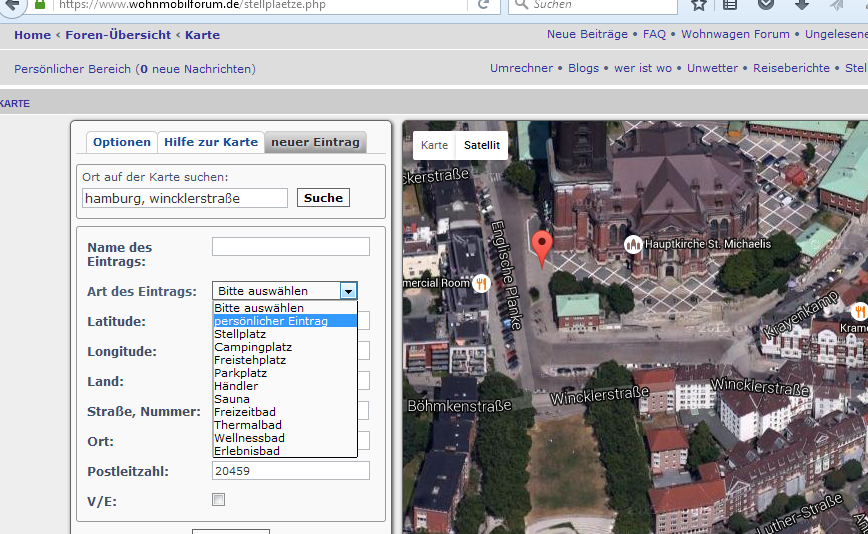Viewport: 868px width, 534px height.
Task: Open the Art des Eintrags dropdown arrow
Action: (348, 291)
